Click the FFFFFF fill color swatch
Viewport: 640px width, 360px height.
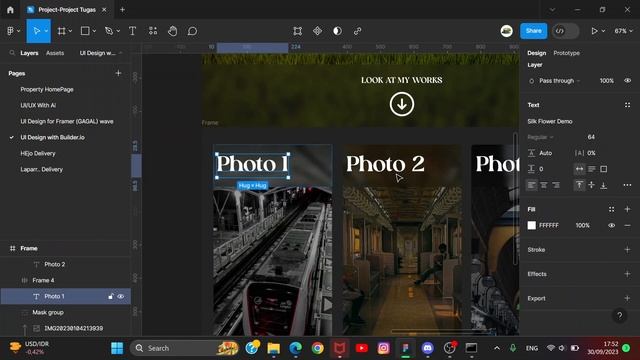point(531,225)
